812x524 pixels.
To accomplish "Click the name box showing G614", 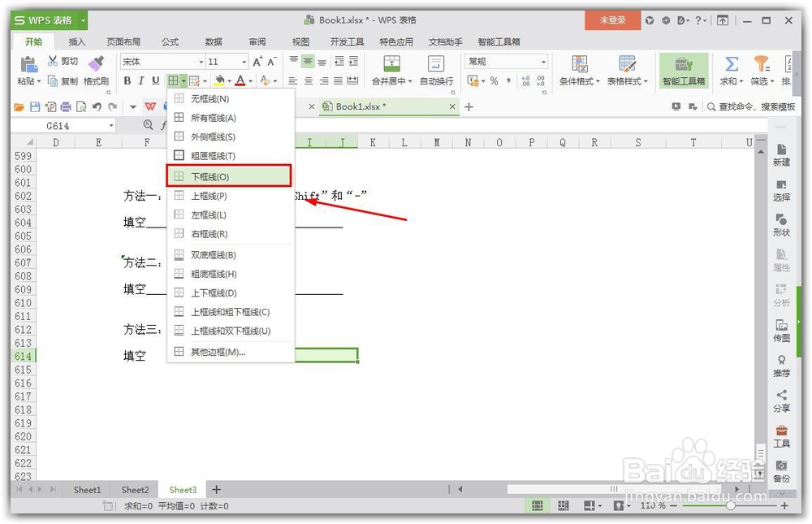I will tap(63, 126).
